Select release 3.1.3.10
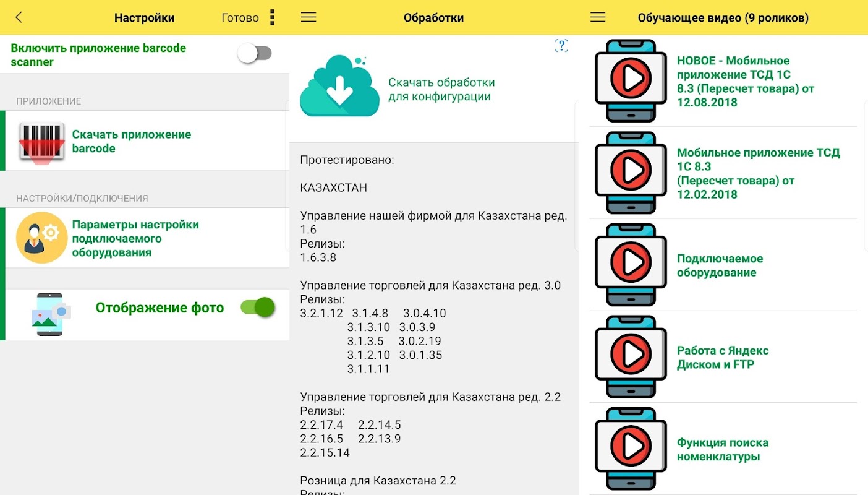 tap(369, 327)
